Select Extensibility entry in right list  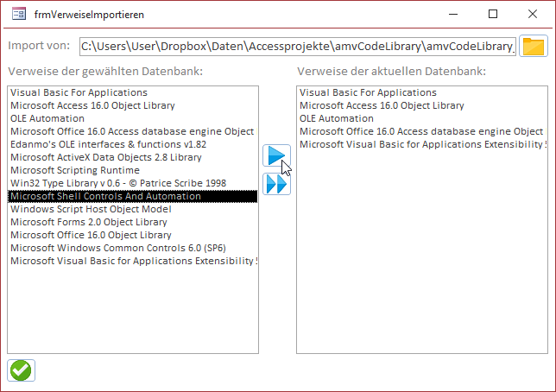click(x=420, y=144)
